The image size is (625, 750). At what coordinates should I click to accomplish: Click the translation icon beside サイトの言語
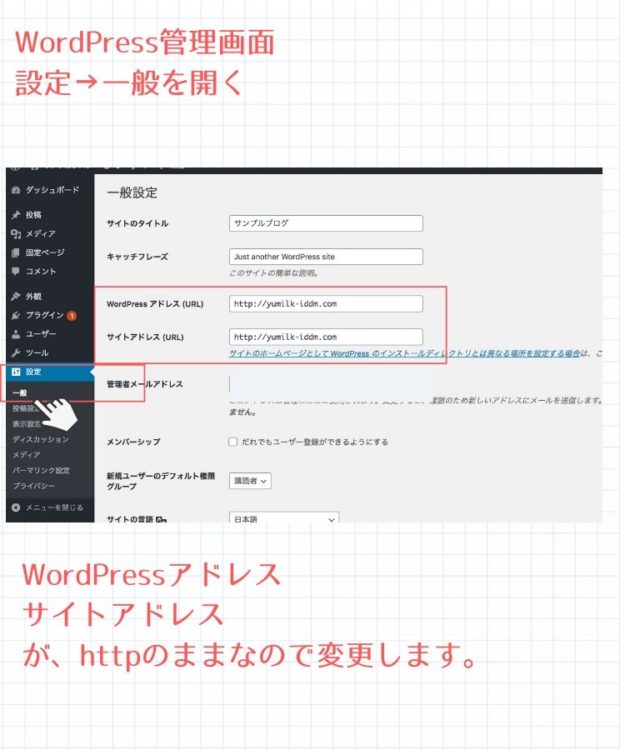161,519
